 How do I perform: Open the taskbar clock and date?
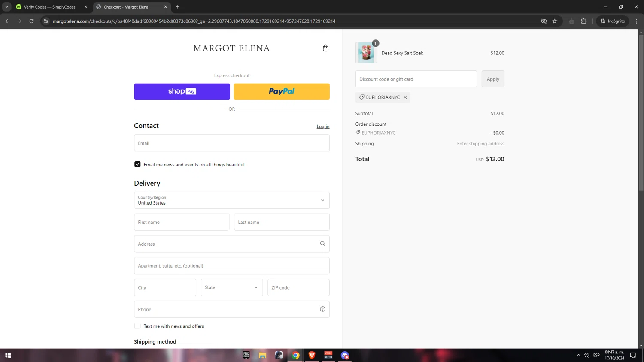(x=614, y=355)
